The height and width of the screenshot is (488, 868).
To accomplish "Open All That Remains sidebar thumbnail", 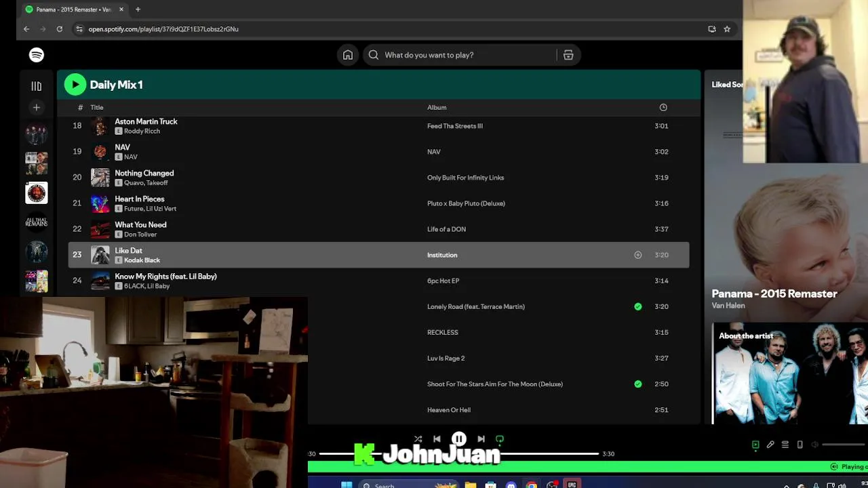I will pos(37,222).
